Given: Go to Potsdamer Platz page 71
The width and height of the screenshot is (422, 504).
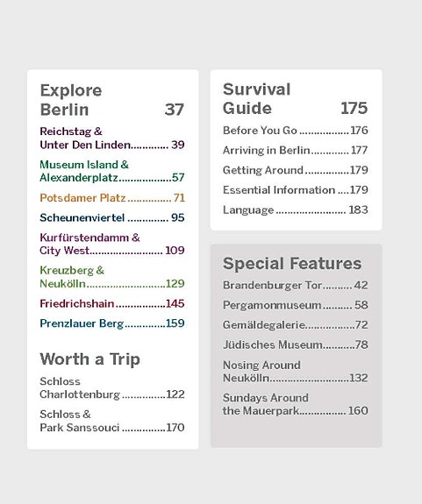Looking at the screenshot, I should (x=112, y=198).
